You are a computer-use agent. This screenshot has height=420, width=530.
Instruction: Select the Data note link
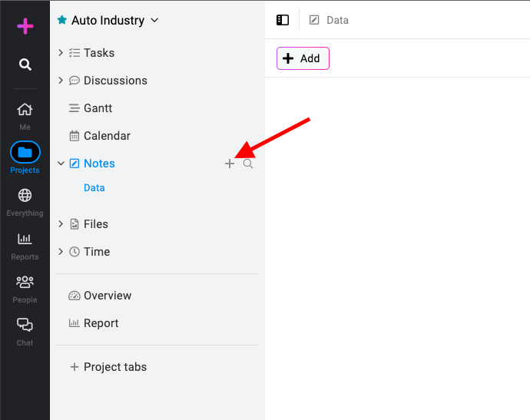[x=94, y=188]
